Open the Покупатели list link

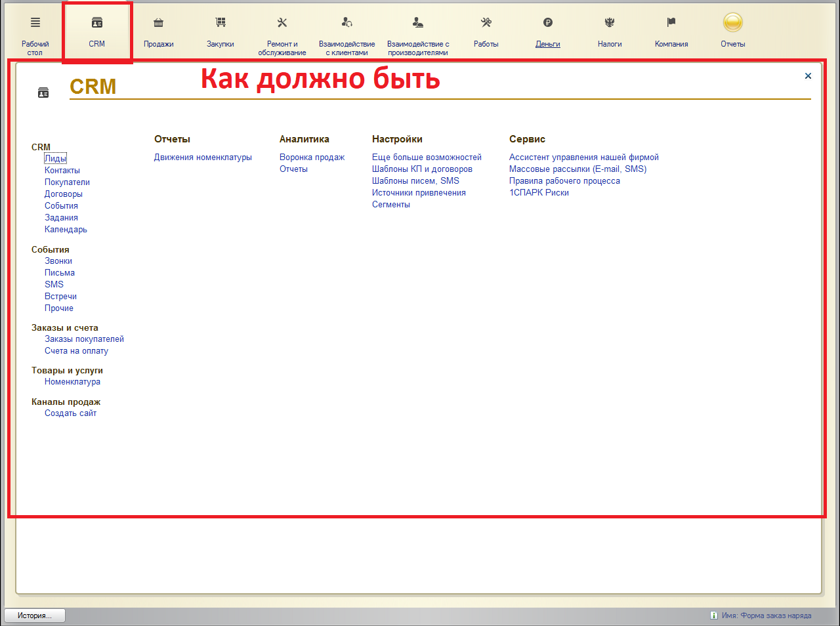(x=67, y=182)
